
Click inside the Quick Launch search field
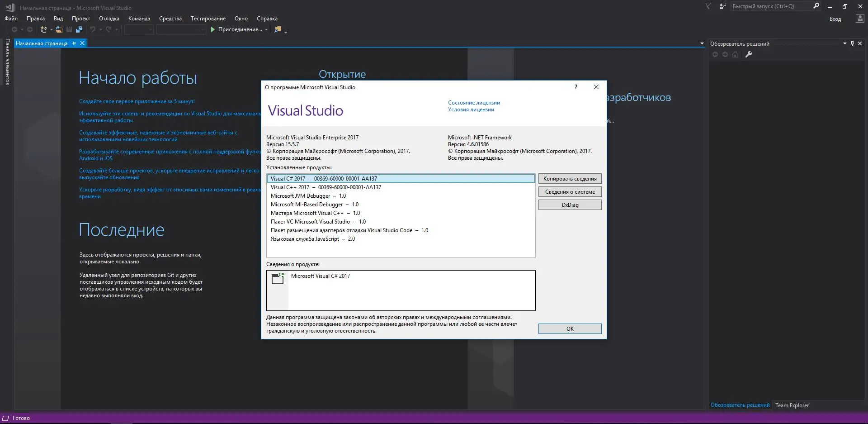click(769, 6)
